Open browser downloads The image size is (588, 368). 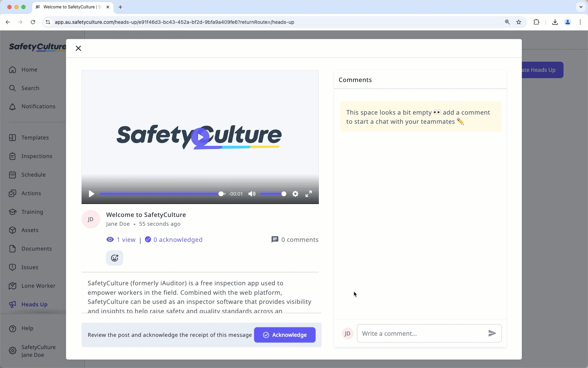[x=555, y=22]
